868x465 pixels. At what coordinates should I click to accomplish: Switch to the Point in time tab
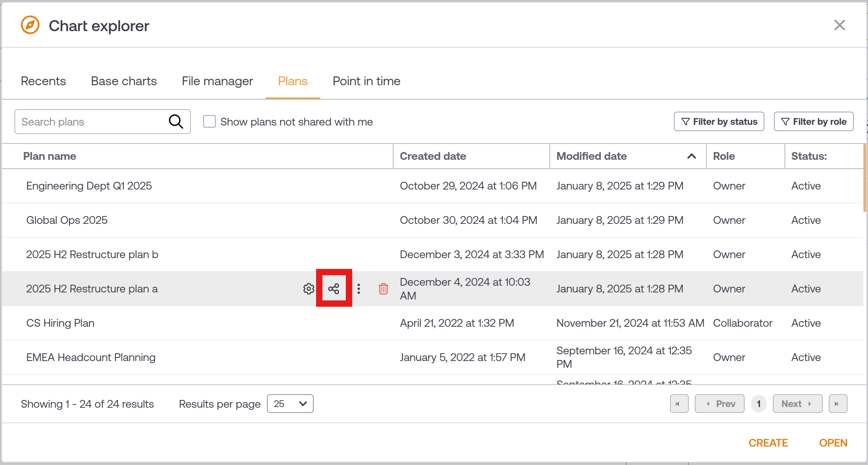pyautogui.click(x=366, y=81)
